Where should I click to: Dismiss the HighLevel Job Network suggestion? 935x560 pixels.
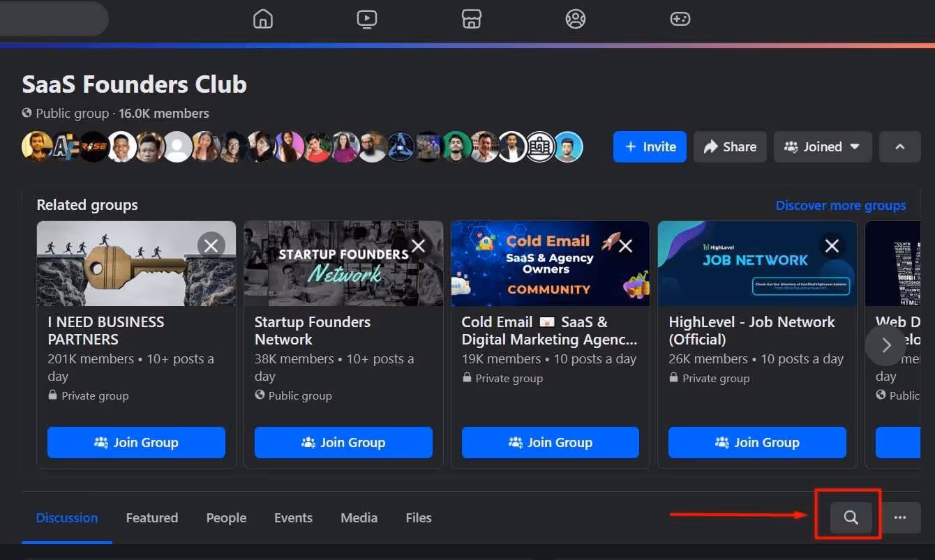point(832,245)
